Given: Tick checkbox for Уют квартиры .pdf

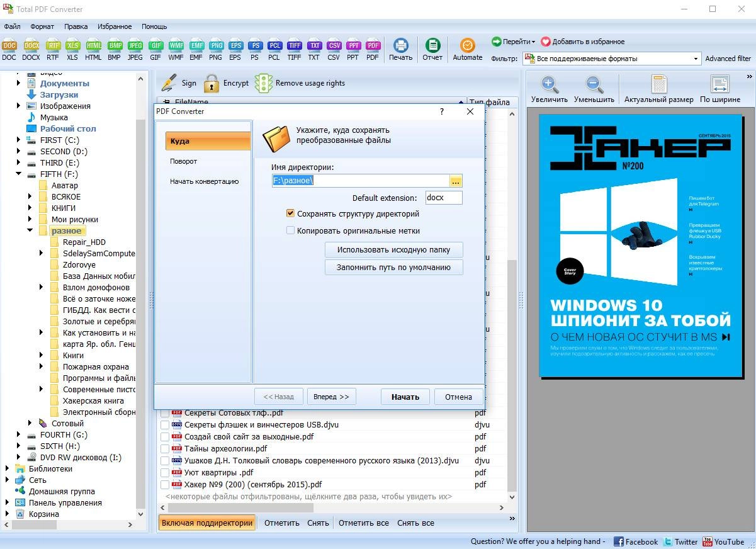Looking at the screenshot, I should (165, 473).
